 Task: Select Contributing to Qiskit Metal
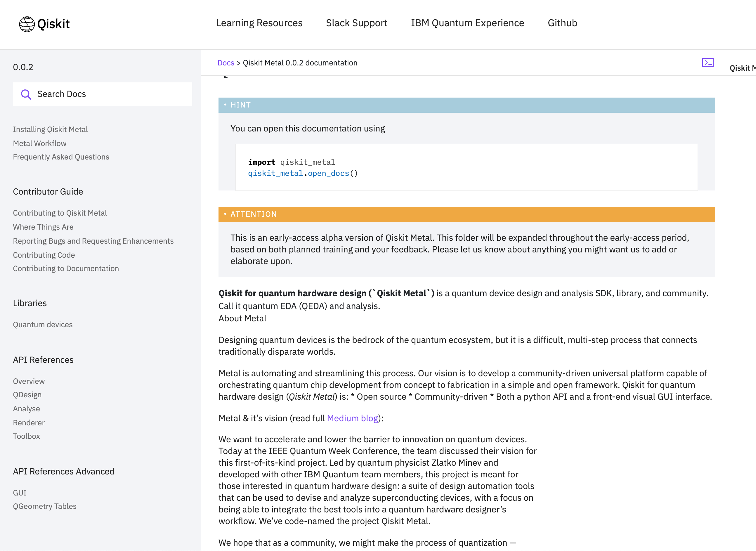click(60, 213)
